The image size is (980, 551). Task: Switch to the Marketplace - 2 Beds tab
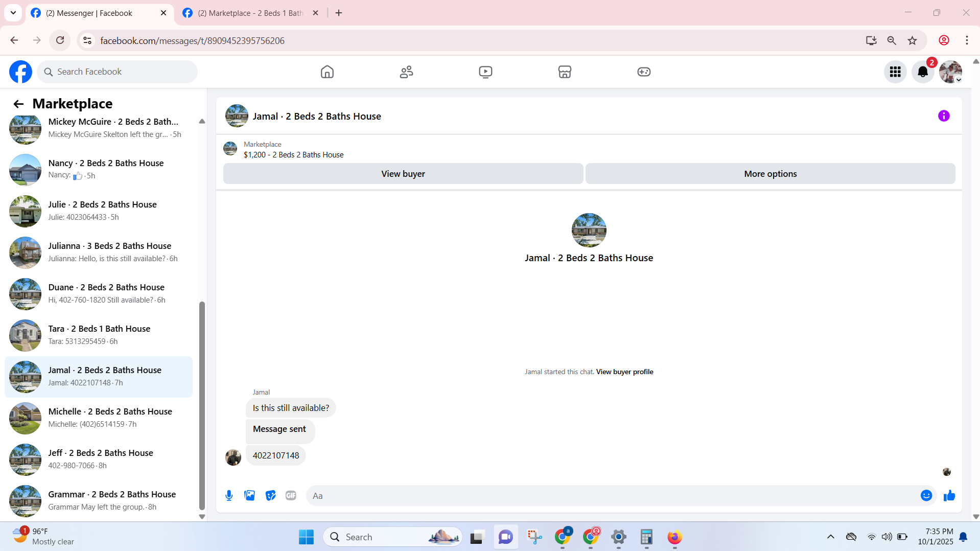[250, 13]
